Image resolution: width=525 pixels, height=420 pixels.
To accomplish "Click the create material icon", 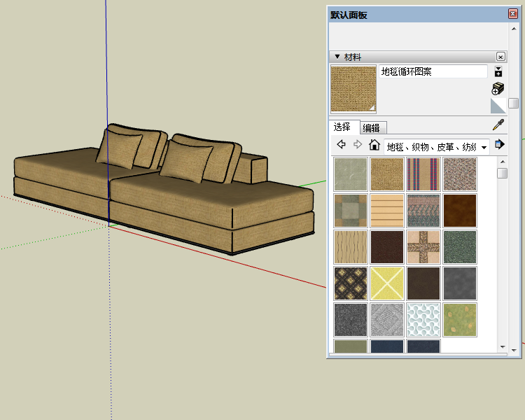I will tap(498, 88).
